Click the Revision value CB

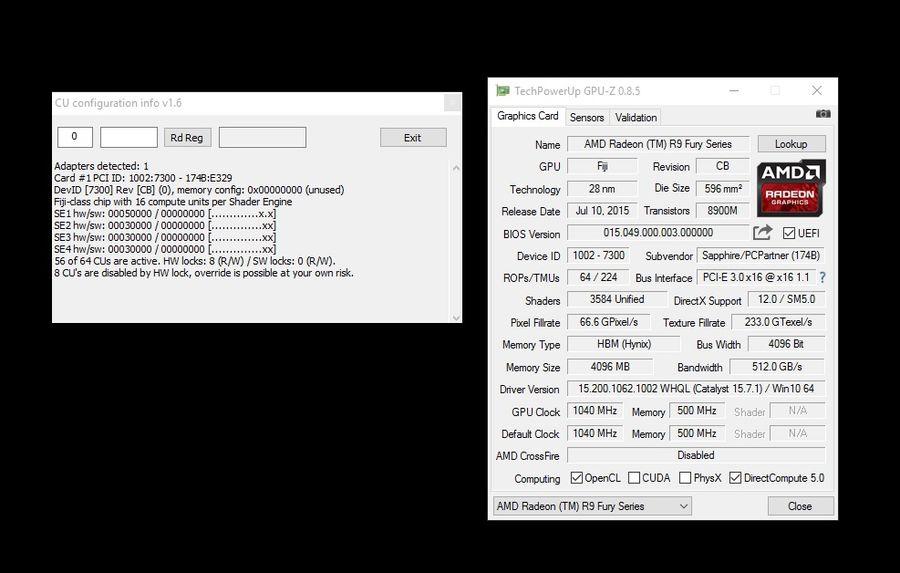tap(722, 166)
